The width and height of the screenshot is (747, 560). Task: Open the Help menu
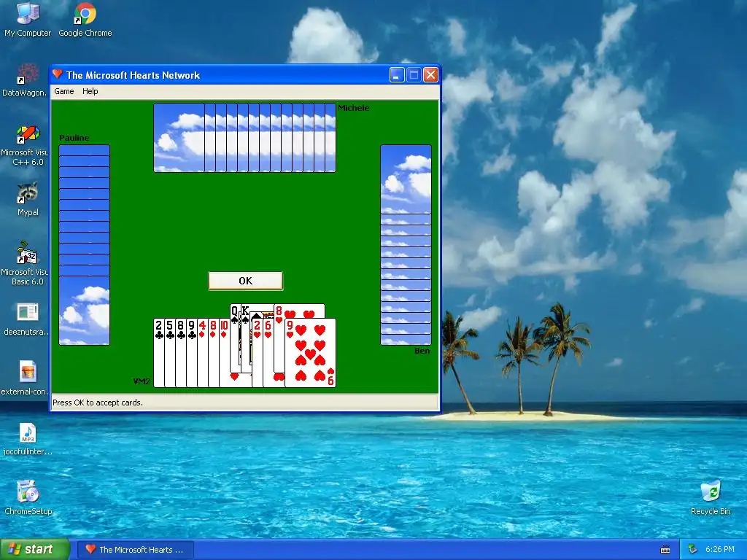[90, 91]
